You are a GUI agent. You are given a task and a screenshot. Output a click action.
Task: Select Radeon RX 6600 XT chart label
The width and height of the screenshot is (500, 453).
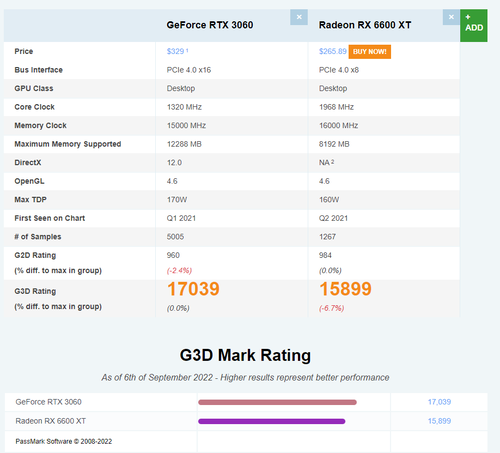(x=51, y=421)
